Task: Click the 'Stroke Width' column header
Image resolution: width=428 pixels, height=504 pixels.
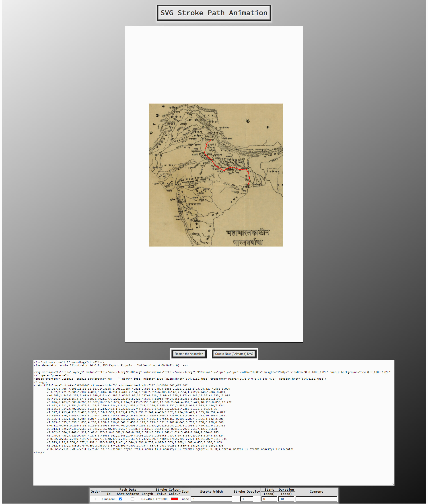Action: point(211,491)
